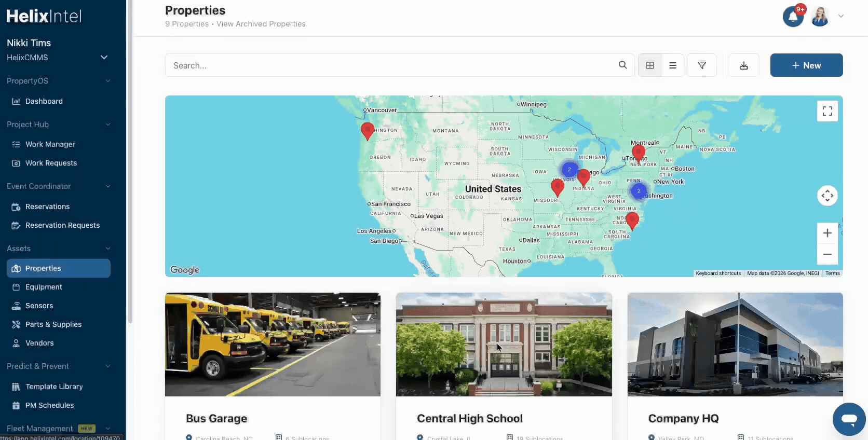Click the Google logo on map
The height and width of the screenshot is (440, 868).
click(185, 270)
